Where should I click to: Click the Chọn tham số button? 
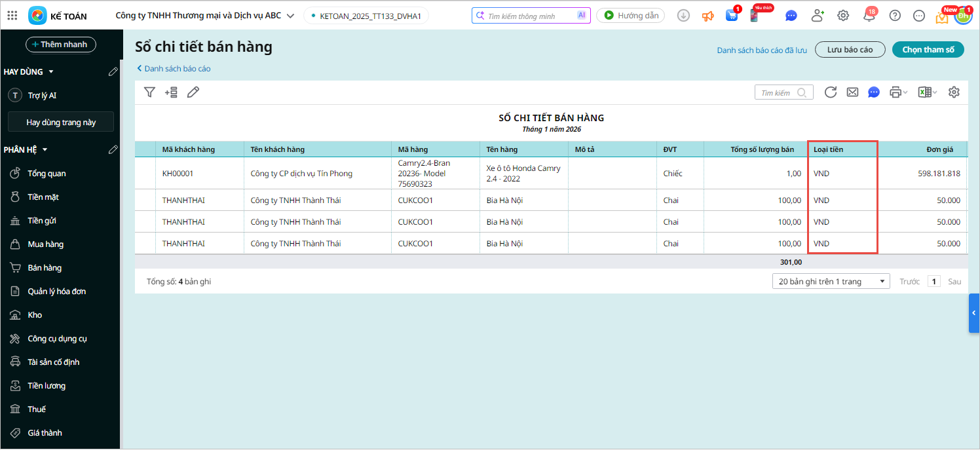pos(928,50)
